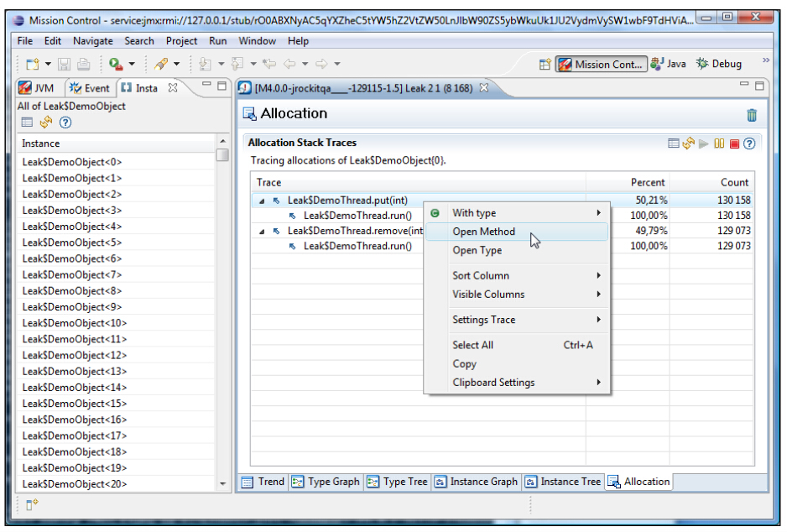This screenshot has height=532, width=787.
Task: Click the help icon in the instance panel
Action: pyautogui.click(x=65, y=123)
